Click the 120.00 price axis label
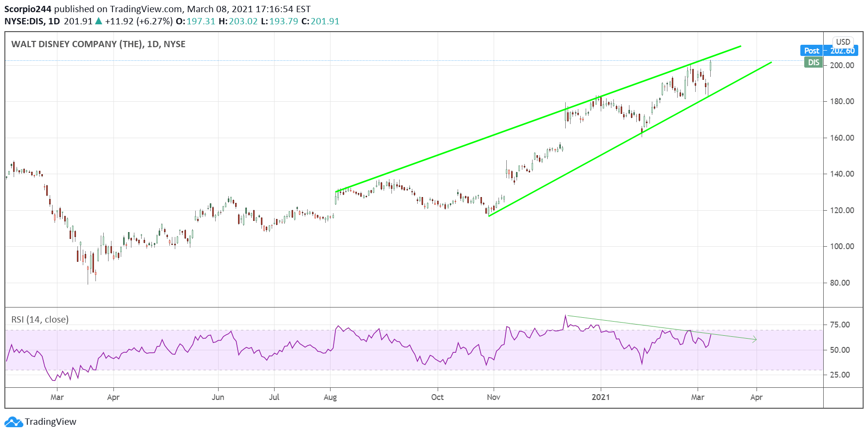This screenshot has width=868, height=435. click(x=842, y=210)
